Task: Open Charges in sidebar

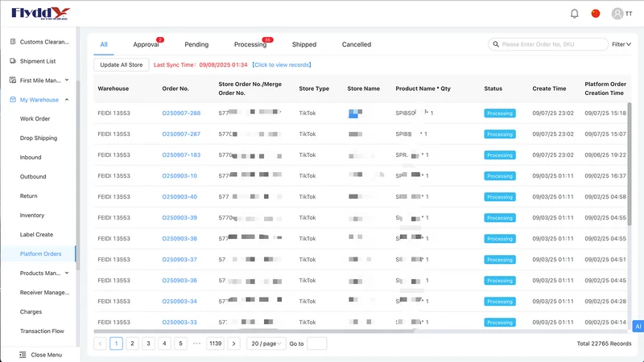Action: pyautogui.click(x=31, y=311)
